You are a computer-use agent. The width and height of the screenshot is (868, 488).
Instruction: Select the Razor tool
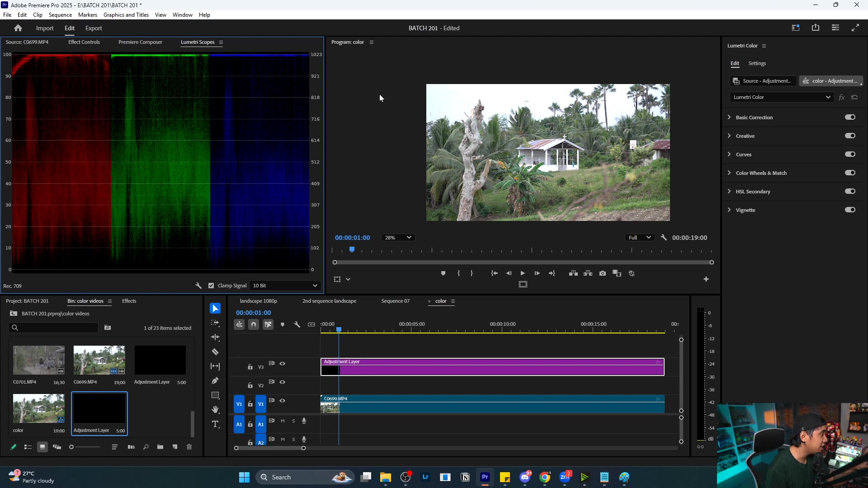click(x=215, y=352)
